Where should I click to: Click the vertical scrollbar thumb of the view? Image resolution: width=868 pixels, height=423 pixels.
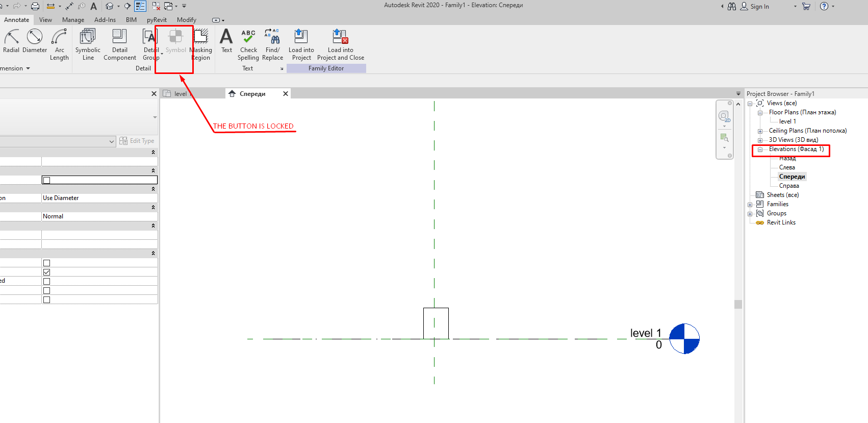[738, 305]
